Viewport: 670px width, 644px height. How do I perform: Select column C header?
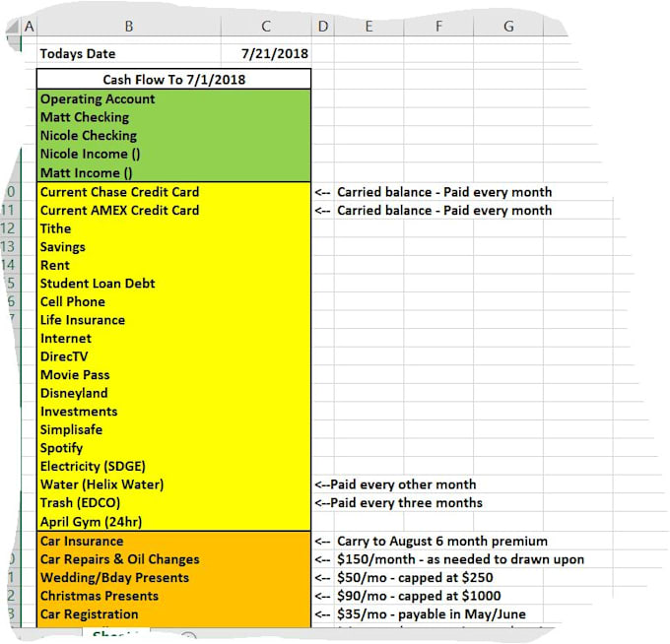tap(265, 27)
